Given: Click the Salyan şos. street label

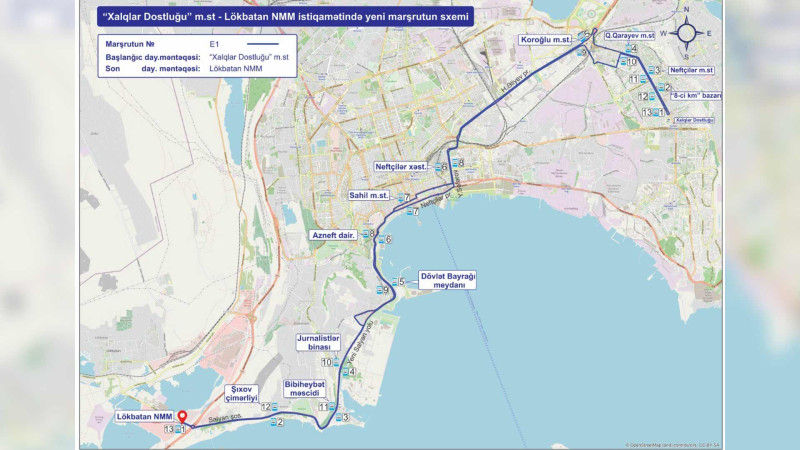Looking at the screenshot, I should (224, 417).
